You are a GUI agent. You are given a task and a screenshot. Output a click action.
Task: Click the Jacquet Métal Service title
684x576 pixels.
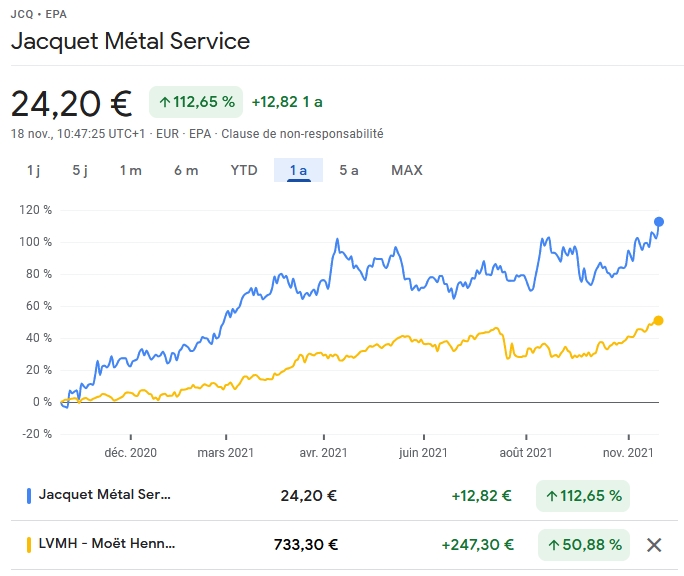point(130,41)
